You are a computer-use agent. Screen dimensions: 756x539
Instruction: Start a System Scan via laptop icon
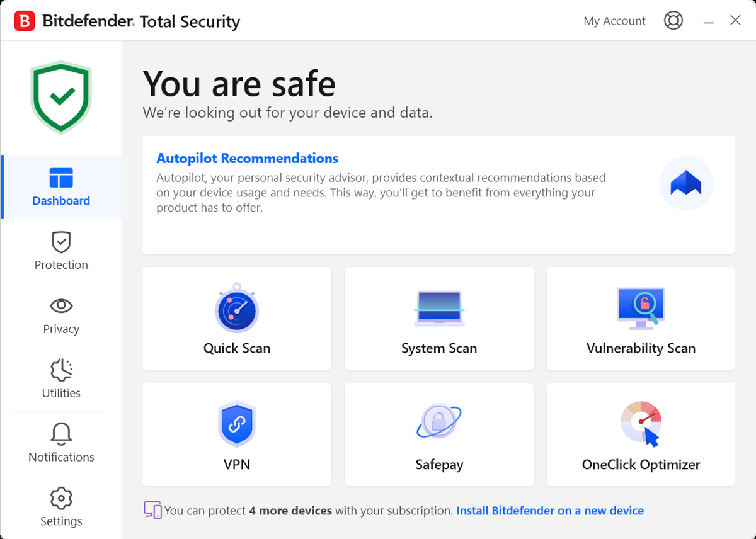pos(439,309)
